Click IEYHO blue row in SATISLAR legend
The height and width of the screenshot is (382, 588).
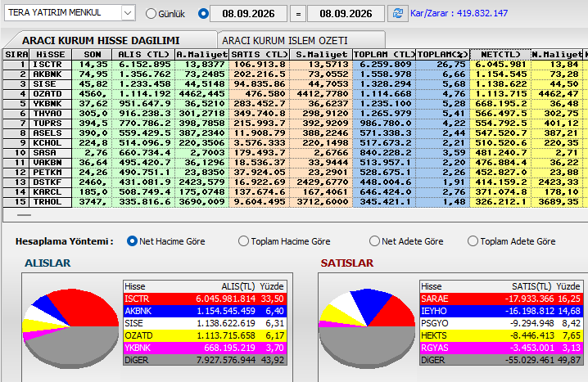click(501, 311)
